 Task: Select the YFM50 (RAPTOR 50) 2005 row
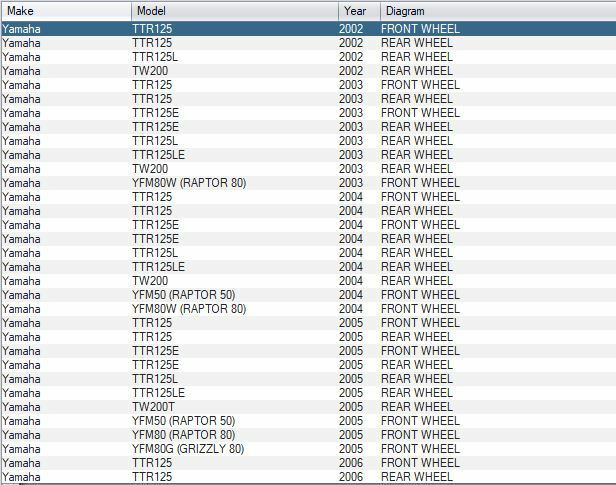[309, 421]
